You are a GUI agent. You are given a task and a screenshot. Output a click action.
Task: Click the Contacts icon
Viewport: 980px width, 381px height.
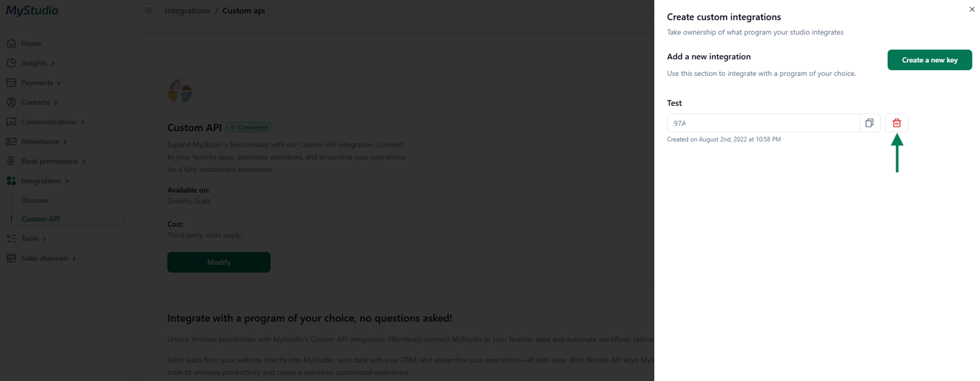coord(11,102)
